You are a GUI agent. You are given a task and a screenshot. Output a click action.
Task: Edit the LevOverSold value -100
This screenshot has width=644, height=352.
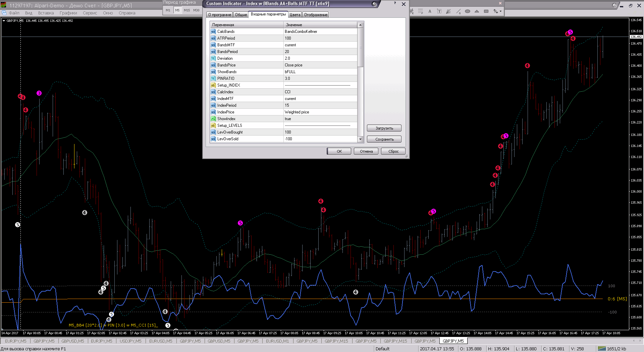[x=320, y=139]
